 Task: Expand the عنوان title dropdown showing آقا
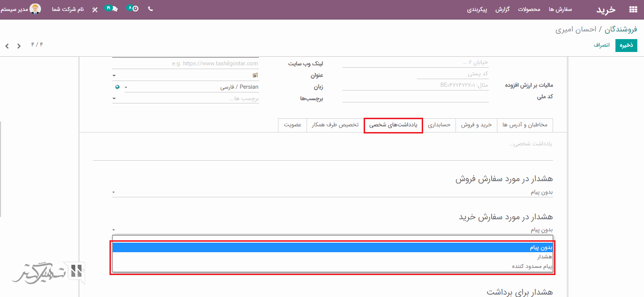coord(186,75)
